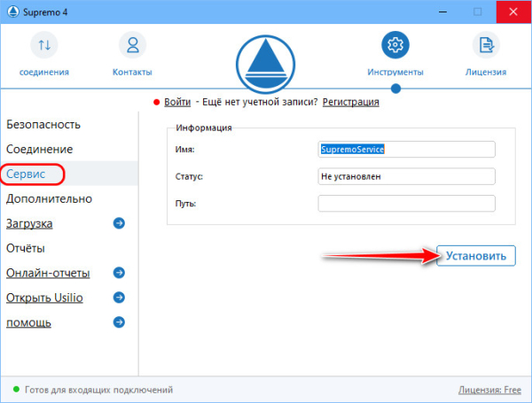Open the Connections arrows icon
Image resolution: width=532 pixels, height=403 pixels.
click(x=43, y=44)
